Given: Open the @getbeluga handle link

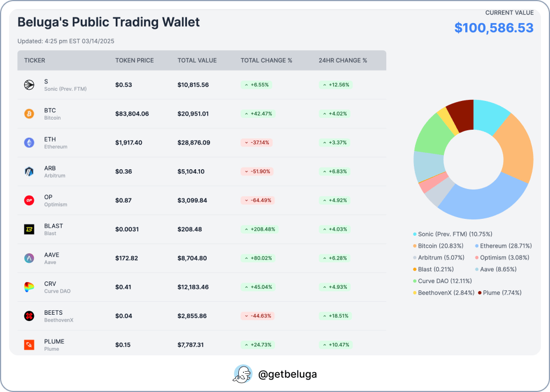Looking at the screenshot, I should (x=287, y=374).
